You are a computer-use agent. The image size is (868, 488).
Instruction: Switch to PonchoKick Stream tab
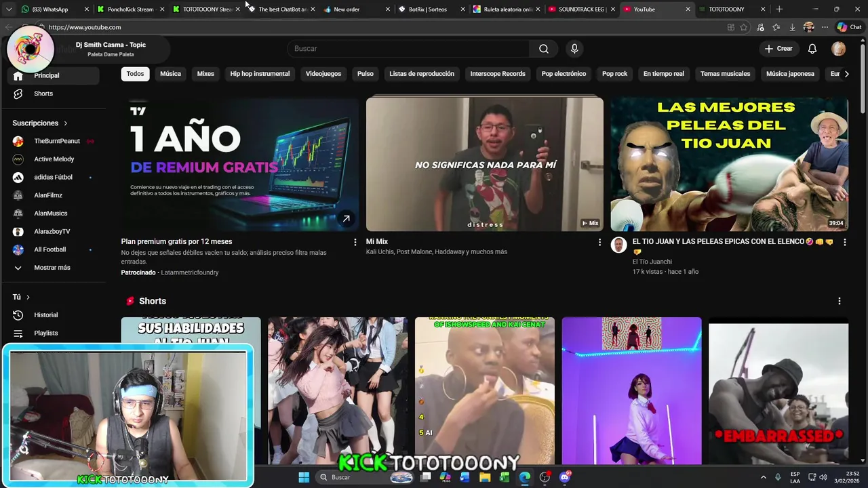coord(130,9)
